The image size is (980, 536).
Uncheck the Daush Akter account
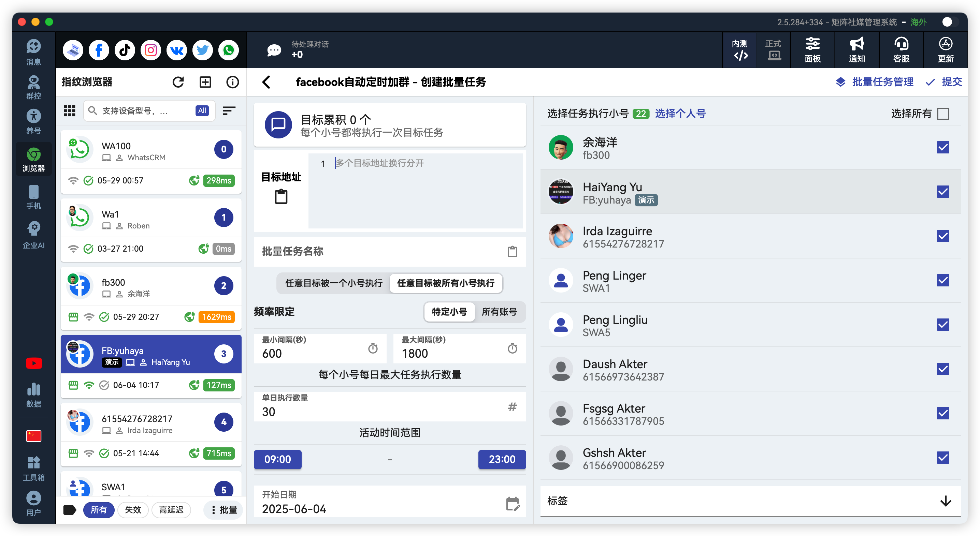pyautogui.click(x=943, y=369)
